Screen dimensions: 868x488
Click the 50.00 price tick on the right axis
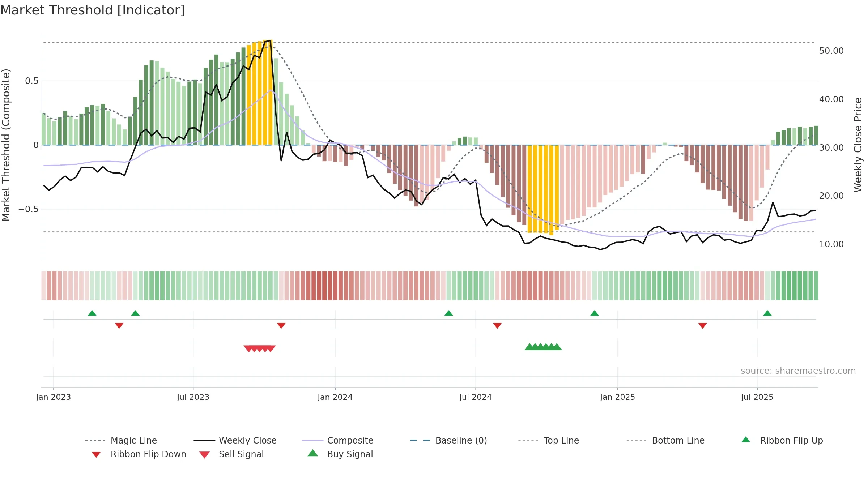point(831,51)
